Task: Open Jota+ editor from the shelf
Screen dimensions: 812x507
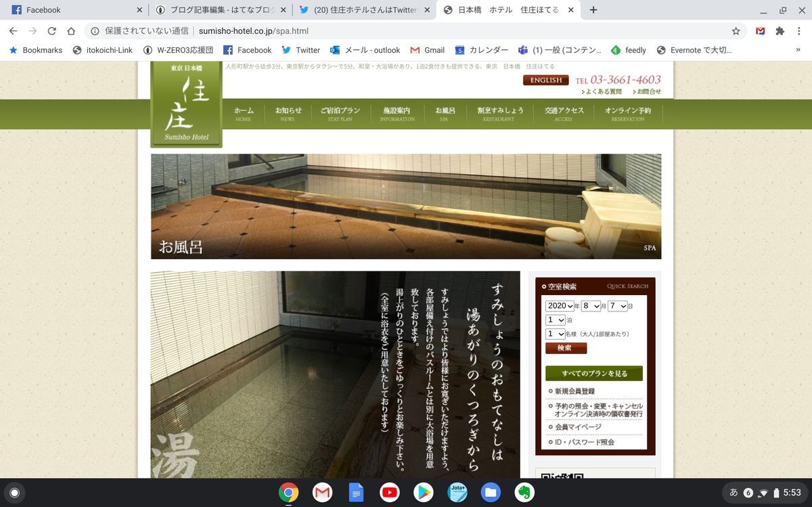Action: pyautogui.click(x=457, y=493)
